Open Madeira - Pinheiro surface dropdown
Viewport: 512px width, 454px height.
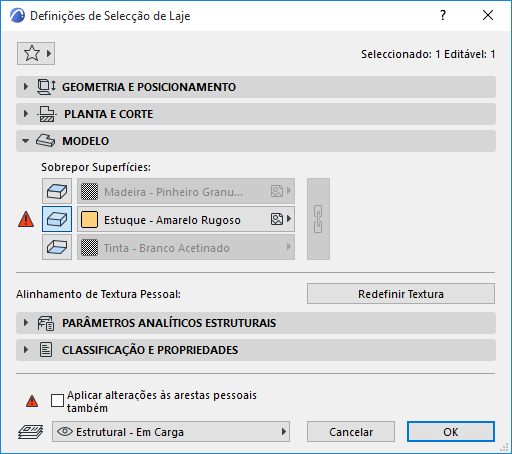[186, 191]
